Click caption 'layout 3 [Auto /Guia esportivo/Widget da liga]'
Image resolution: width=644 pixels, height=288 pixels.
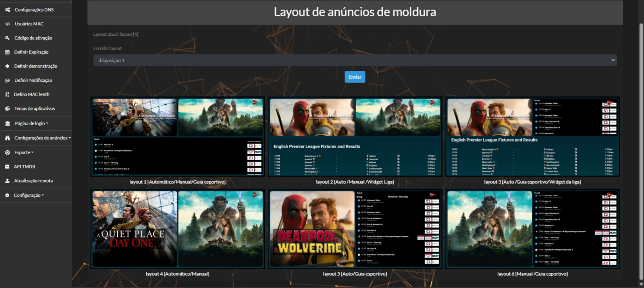(533, 182)
